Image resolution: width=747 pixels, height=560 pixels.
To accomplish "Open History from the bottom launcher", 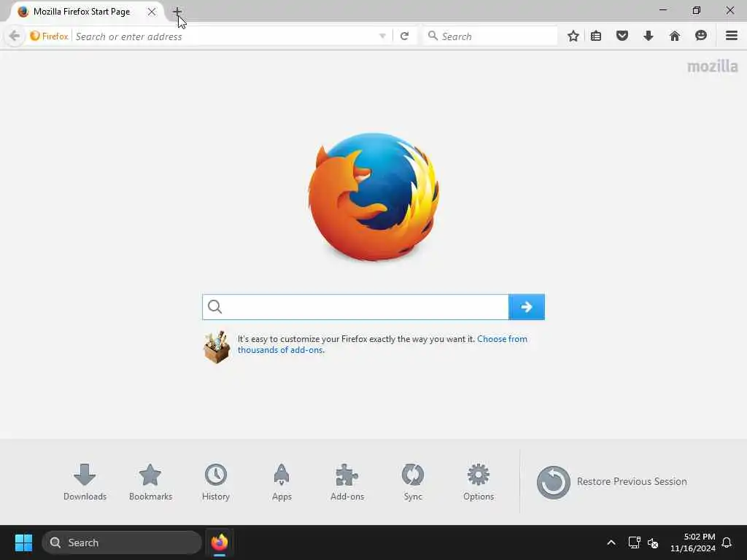I will 216,482.
